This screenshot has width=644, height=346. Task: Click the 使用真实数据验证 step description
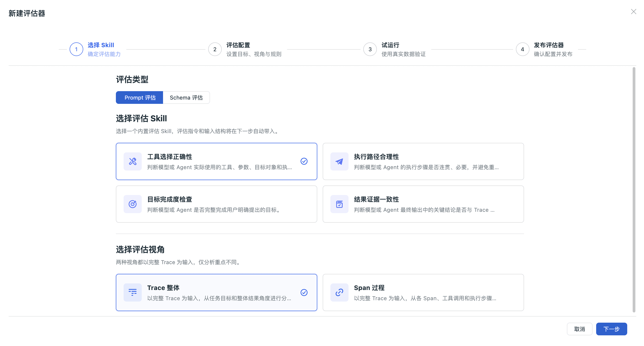pyautogui.click(x=403, y=54)
